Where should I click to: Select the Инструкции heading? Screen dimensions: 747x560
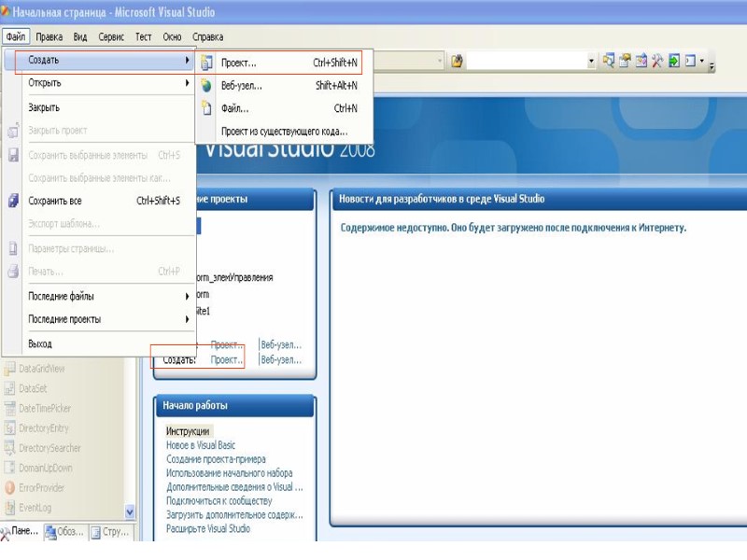click(188, 431)
